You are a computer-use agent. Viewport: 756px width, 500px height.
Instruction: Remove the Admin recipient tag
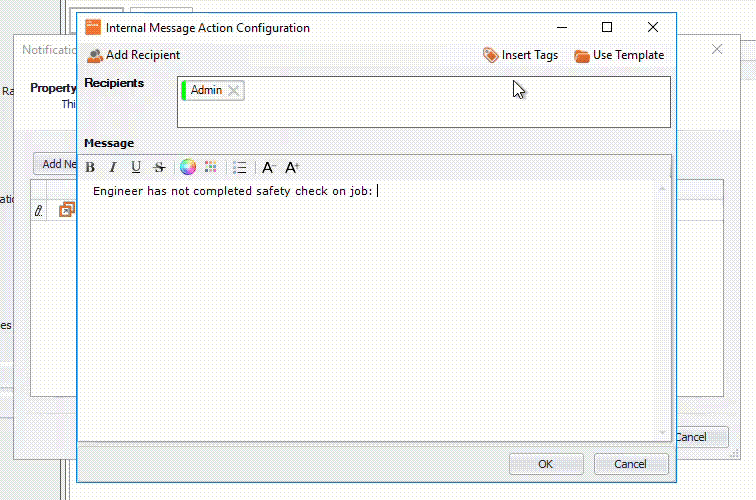[x=234, y=90]
